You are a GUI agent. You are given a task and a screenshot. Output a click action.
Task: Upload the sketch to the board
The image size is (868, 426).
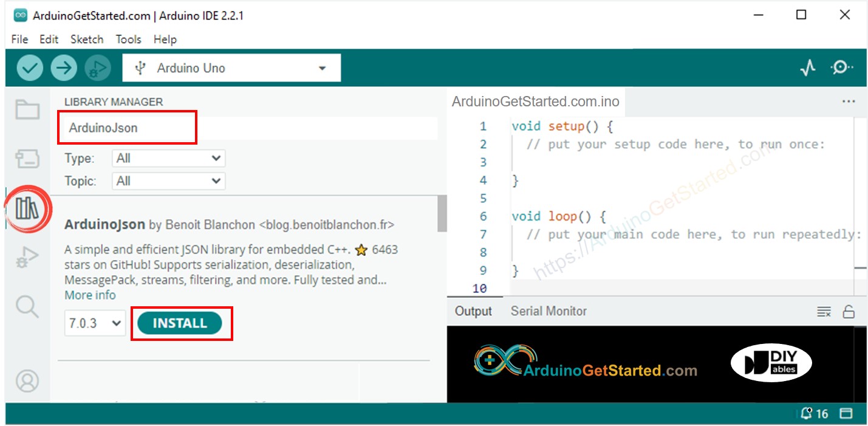pos(63,67)
